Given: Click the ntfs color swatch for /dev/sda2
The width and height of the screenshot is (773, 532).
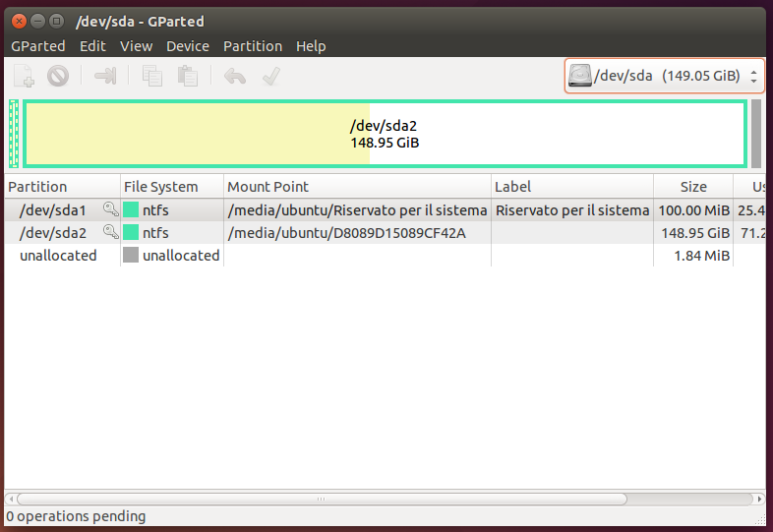Looking at the screenshot, I should [131, 232].
